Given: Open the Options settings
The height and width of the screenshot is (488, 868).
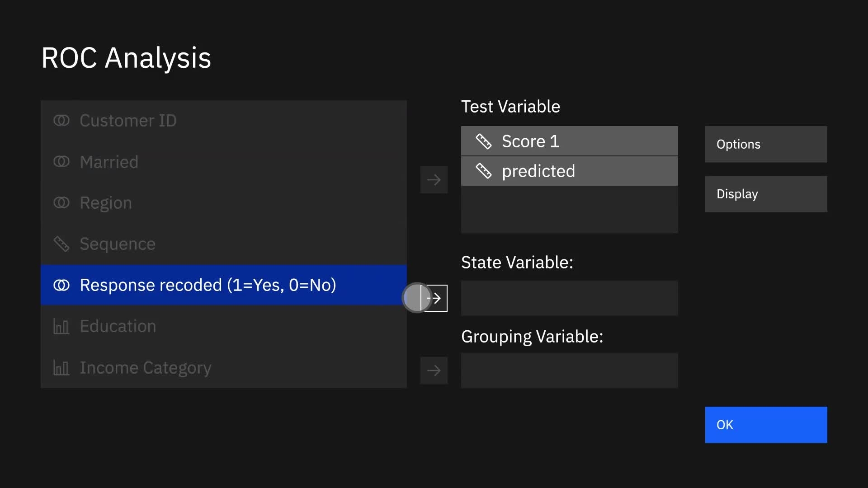Looking at the screenshot, I should tap(766, 144).
